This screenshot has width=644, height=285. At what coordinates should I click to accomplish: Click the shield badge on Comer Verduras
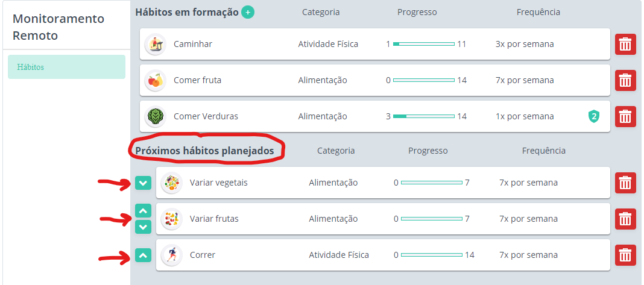click(593, 117)
